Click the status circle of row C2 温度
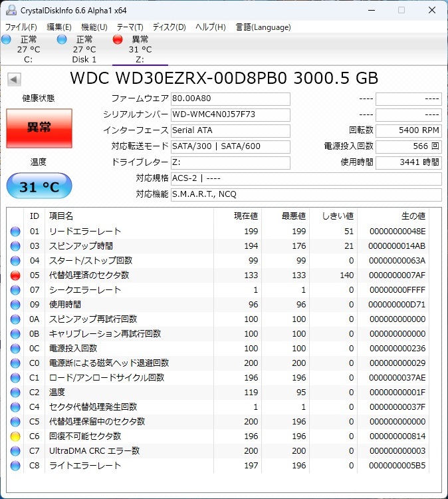The height and width of the screenshot is (499, 448). pos(15,393)
